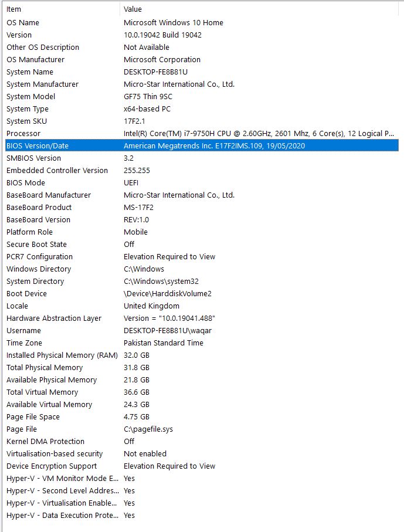Click the Intel Core i7-9750H processor value
This screenshot has width=404, height=532.
[259, 134]
